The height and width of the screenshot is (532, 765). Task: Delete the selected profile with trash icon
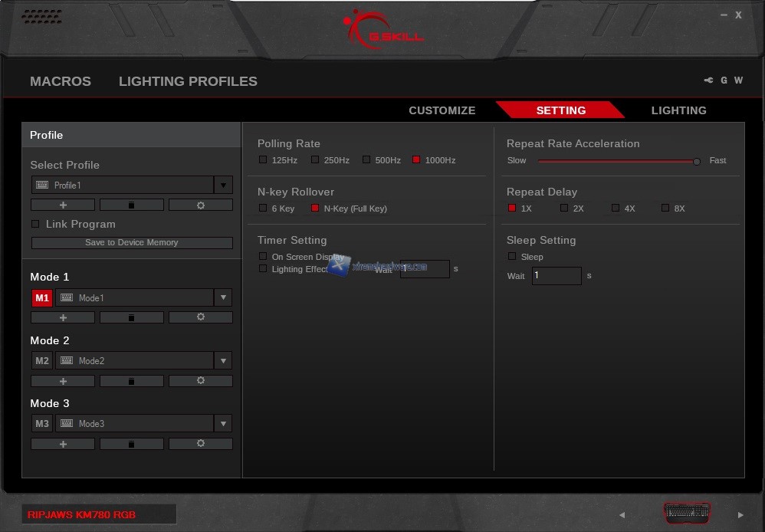pos(131,205)
